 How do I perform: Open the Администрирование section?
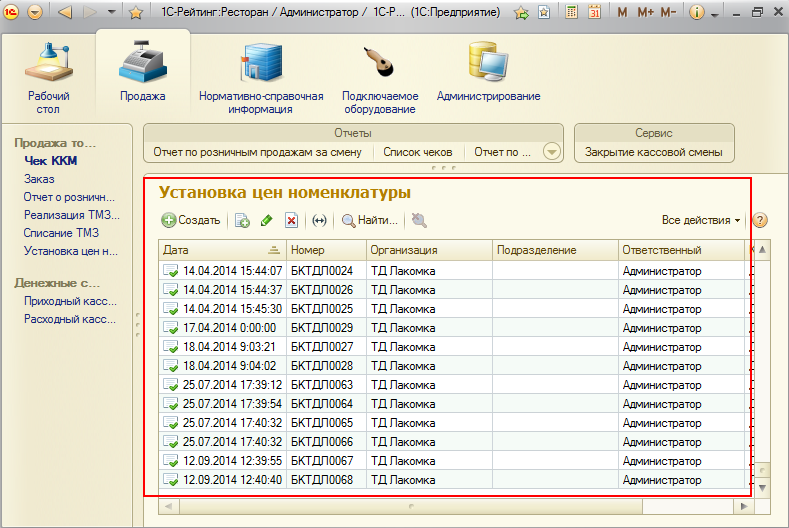pos(488,76)
